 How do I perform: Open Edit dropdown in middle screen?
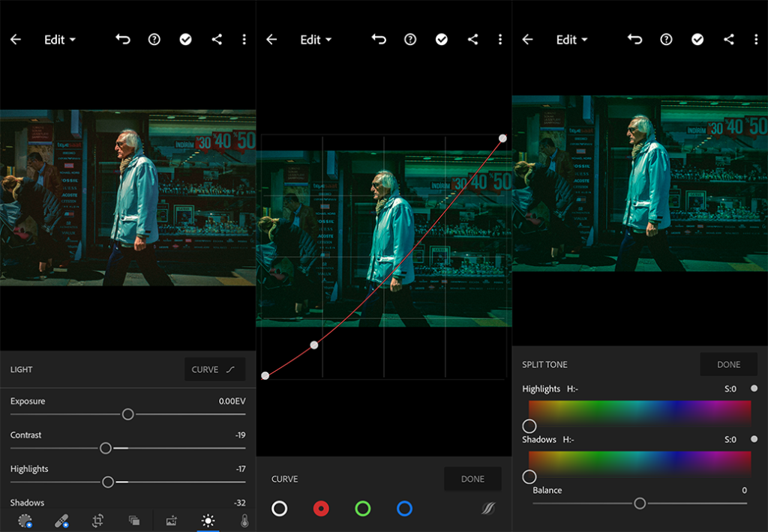316,40
